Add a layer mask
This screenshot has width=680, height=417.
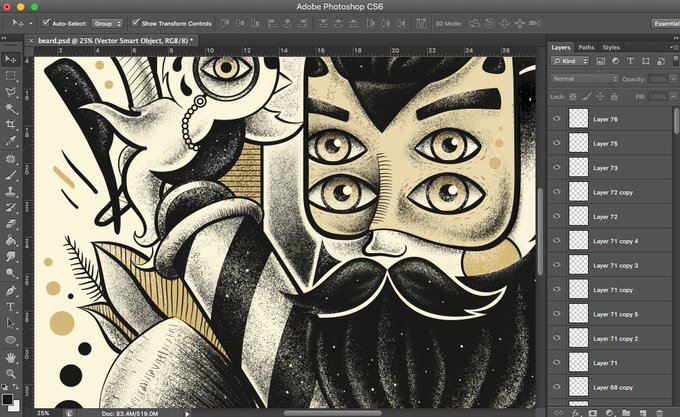point(592,413)
